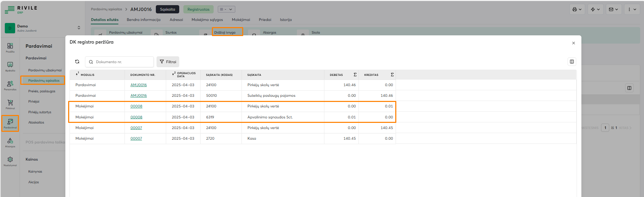Open the Filtrai filter button

point(168,62)
